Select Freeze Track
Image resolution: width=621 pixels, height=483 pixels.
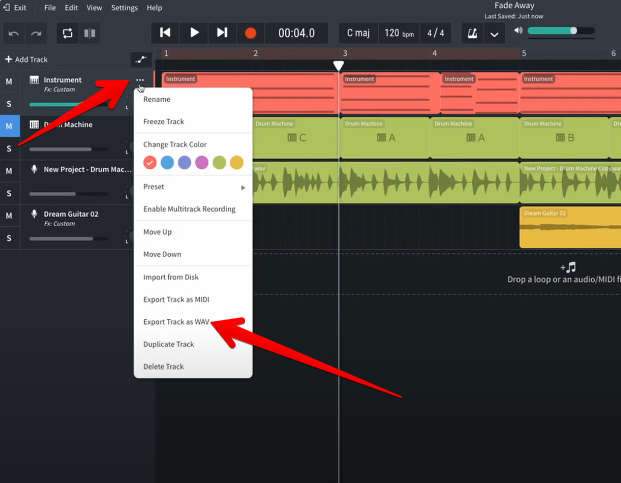(193, 122)
